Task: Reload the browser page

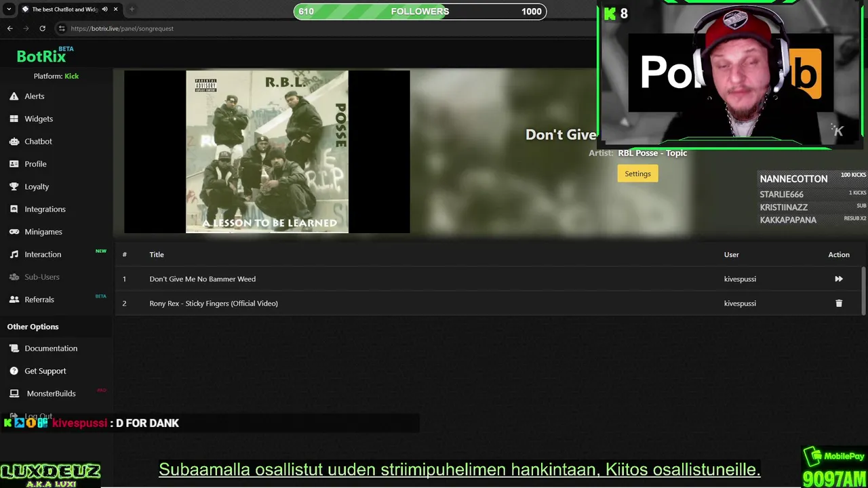Action: pos(42,28)
